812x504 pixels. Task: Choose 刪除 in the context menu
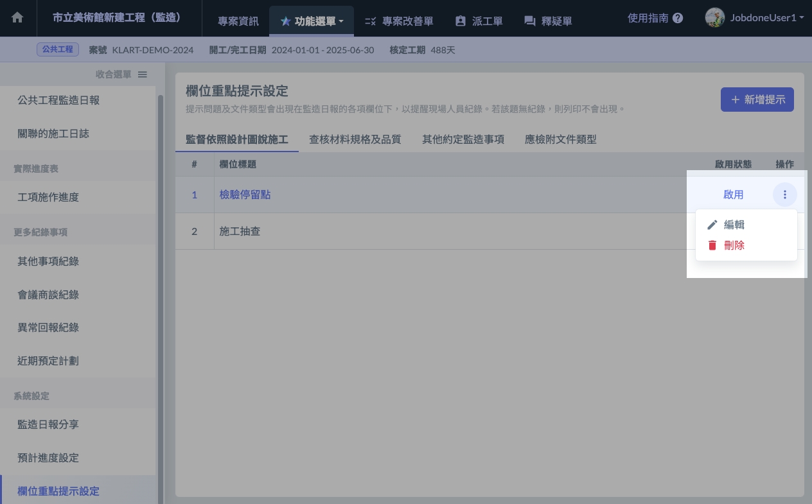click(x=734, y=245)
